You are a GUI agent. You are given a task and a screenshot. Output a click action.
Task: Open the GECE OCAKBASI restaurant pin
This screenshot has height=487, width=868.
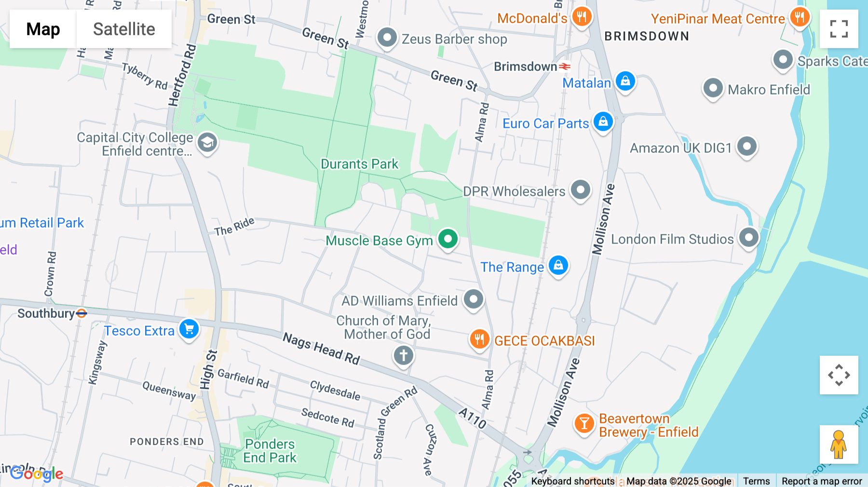click(x=479, y=340)
